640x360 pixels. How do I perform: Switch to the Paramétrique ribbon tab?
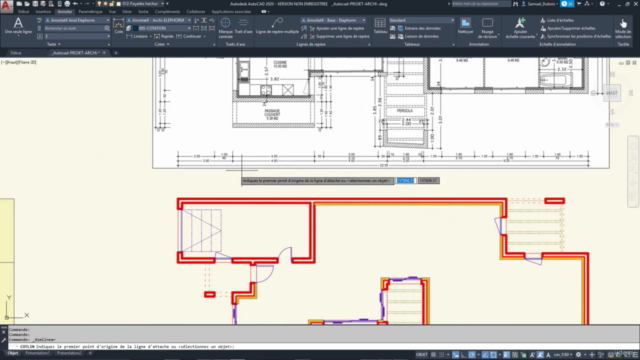(90, 11)
